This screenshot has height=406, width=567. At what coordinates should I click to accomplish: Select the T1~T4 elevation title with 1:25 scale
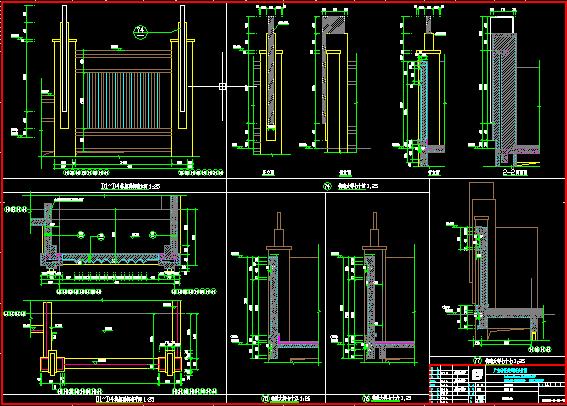[130, 186]
